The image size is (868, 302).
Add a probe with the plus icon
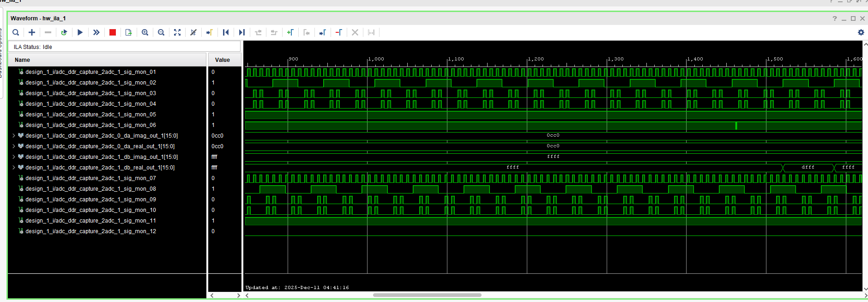coord(32,32)
